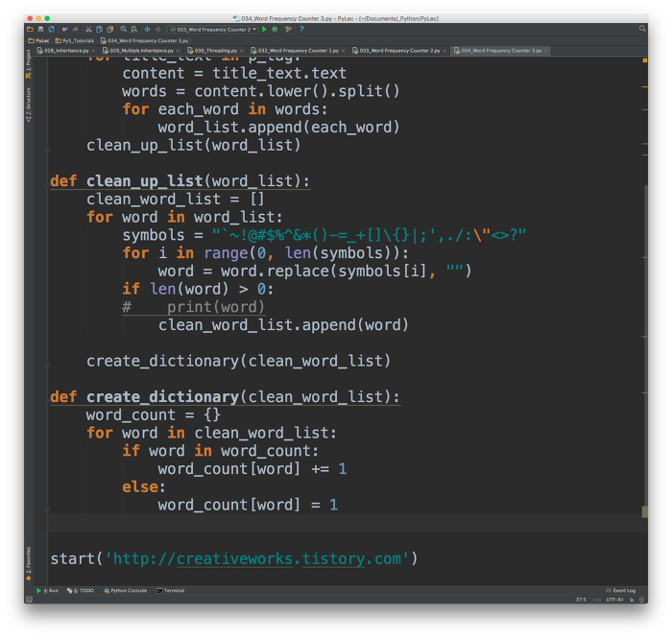The width and height of the screenshot is (672, 638).
Task: Open the Python Console tool window
Action: (x=125, y=590)
